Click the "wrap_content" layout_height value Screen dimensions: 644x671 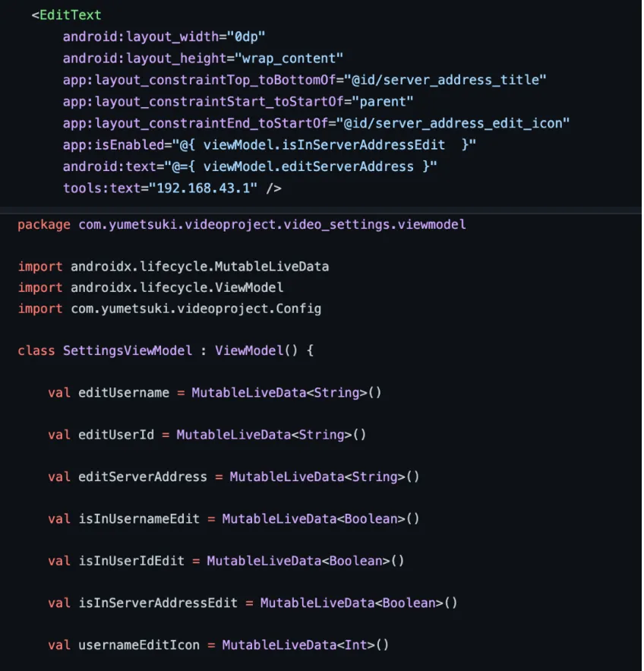(290, 58)
